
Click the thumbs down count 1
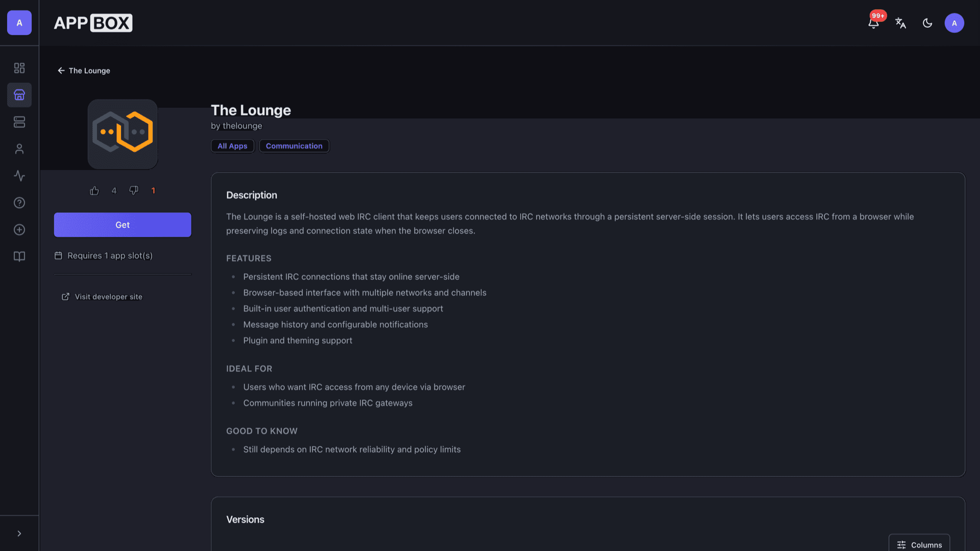[153, 190]
